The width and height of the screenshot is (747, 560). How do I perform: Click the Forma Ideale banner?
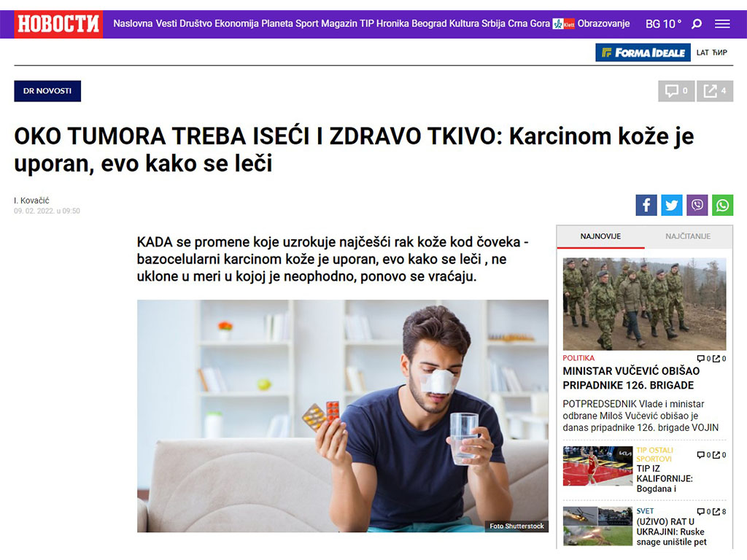643,52
